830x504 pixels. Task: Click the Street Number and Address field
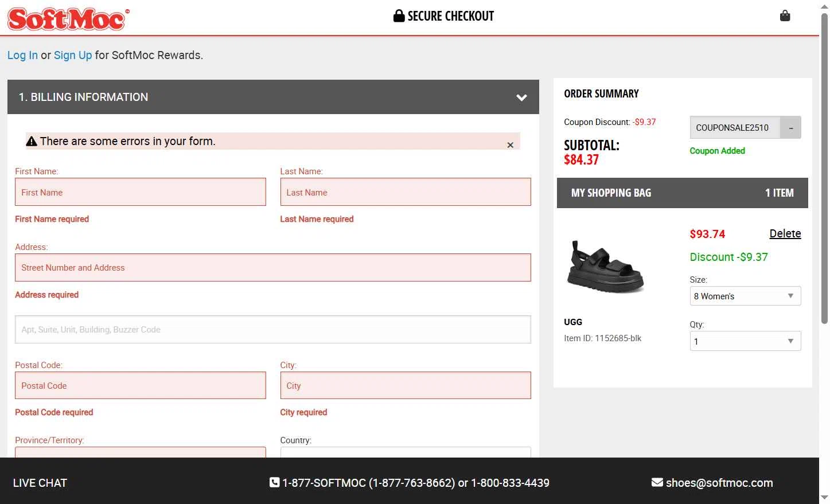tap(273, 268)
